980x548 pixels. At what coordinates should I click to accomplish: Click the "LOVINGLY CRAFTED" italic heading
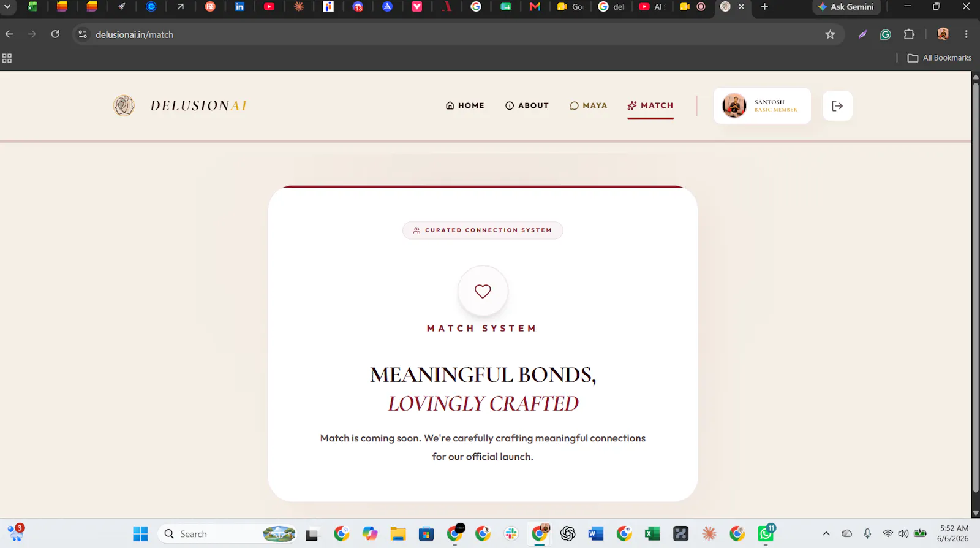[483, 403]
